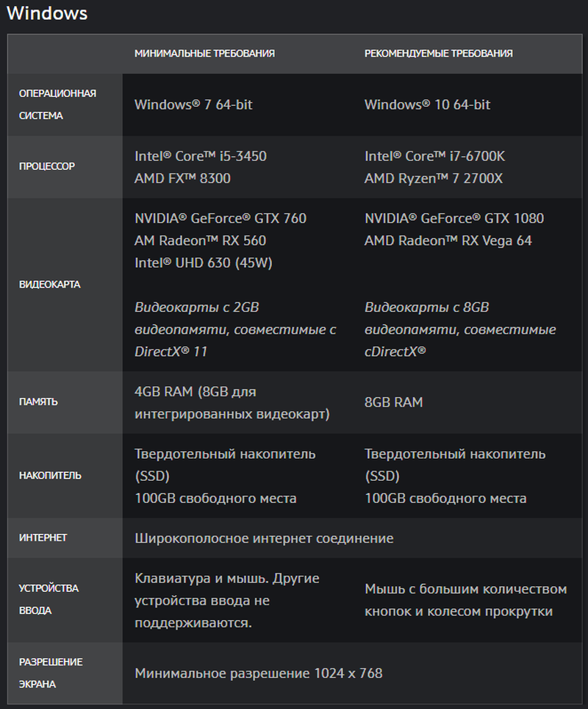Click the ПАМЯТЬ row label
588x709 pixels.
(38, 402)
